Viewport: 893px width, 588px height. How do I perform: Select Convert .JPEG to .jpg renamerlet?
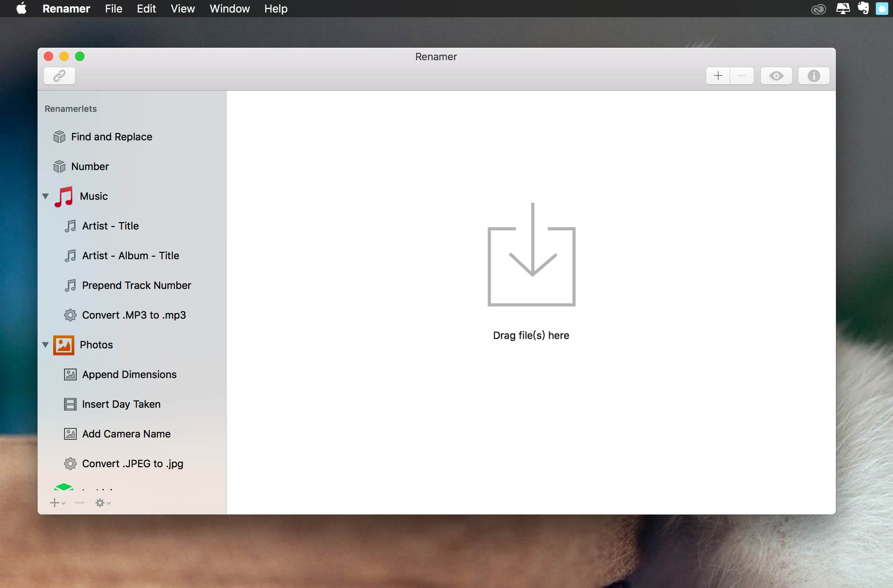click(x=132, y=464)
